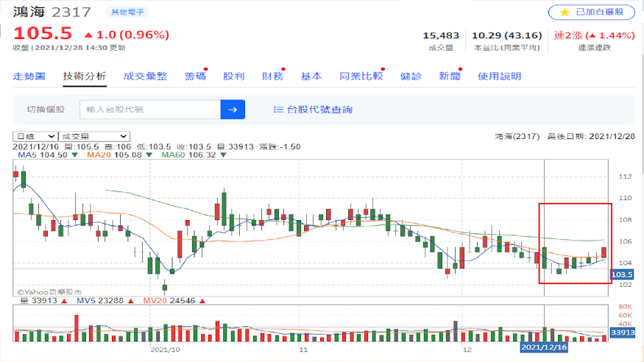The width and height of the screenshot is (644, 362).
Task: Open the 成交量 indicator dropdown
Action: [94, 136]
